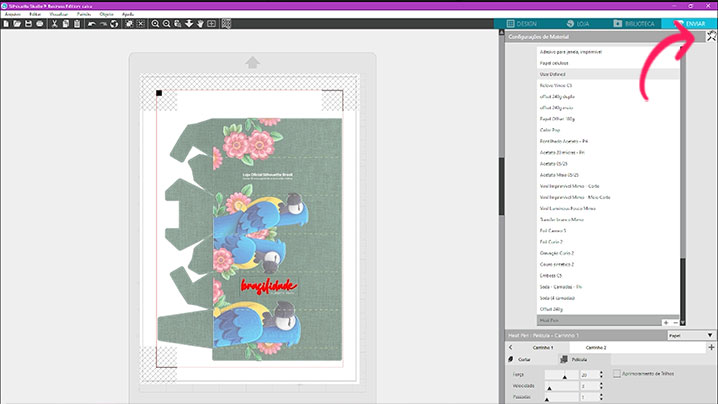
Task: Select the Caminho 2 tab
Action: tap(596, 348)
